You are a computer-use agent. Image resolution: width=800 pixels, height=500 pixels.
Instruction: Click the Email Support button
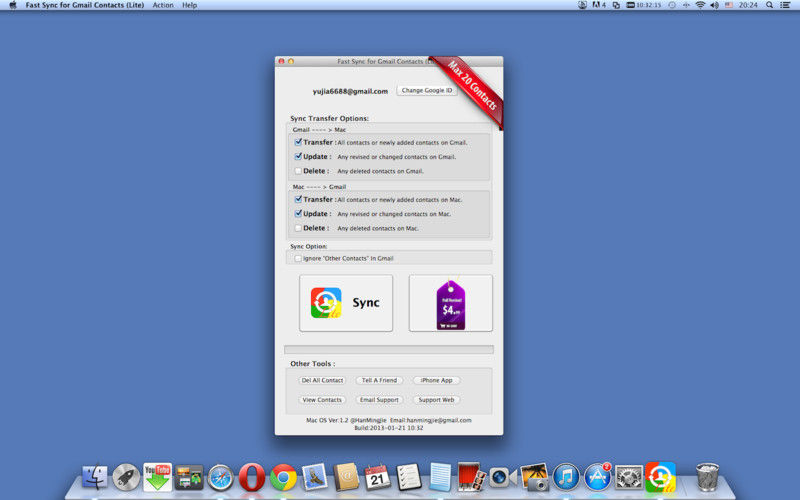[379, 400]
